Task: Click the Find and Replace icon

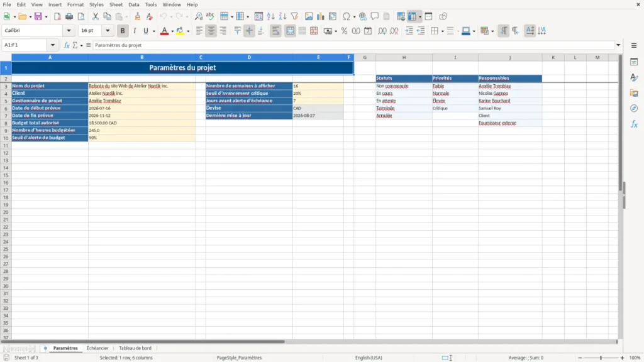Action: 198,16
